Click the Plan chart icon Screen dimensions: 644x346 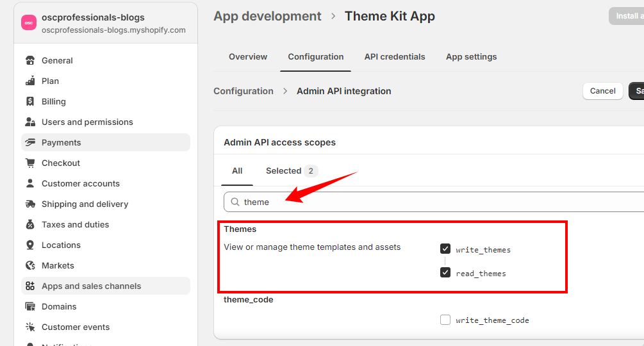click(30, 81)
